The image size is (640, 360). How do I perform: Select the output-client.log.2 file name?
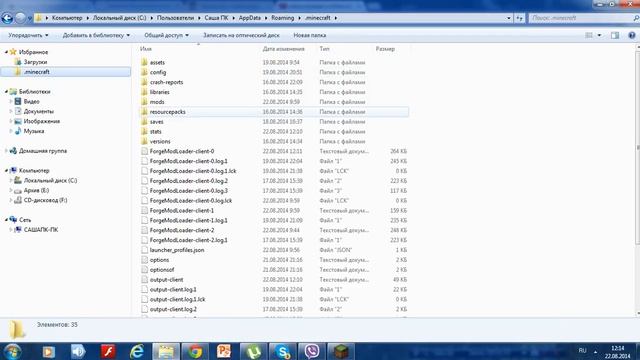tap(173, 309)
